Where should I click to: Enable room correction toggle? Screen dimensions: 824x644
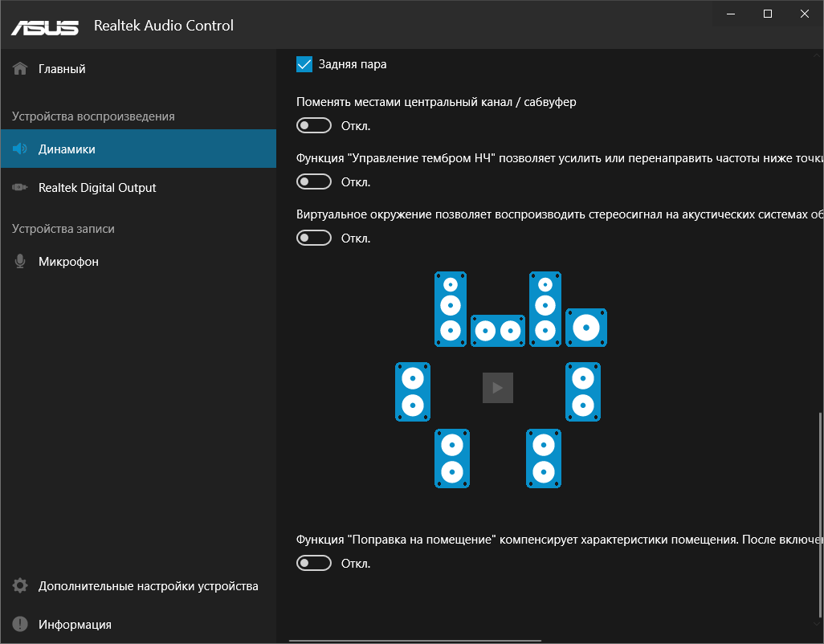tap(314, 563)
